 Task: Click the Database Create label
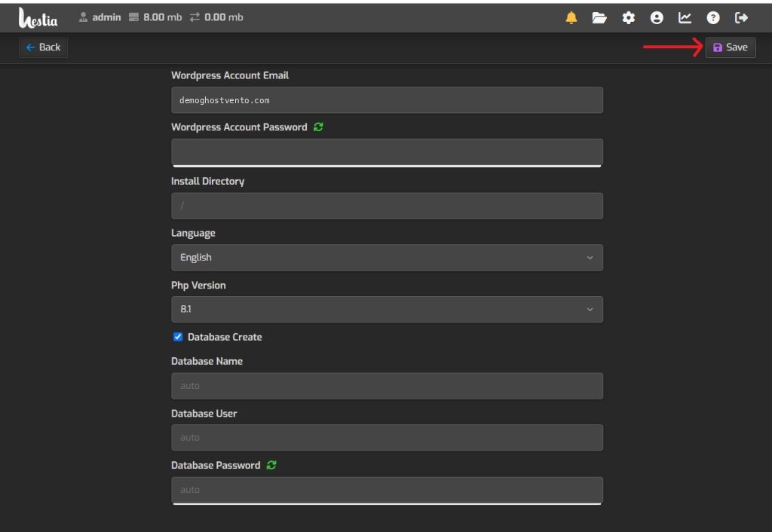point(225,337)
